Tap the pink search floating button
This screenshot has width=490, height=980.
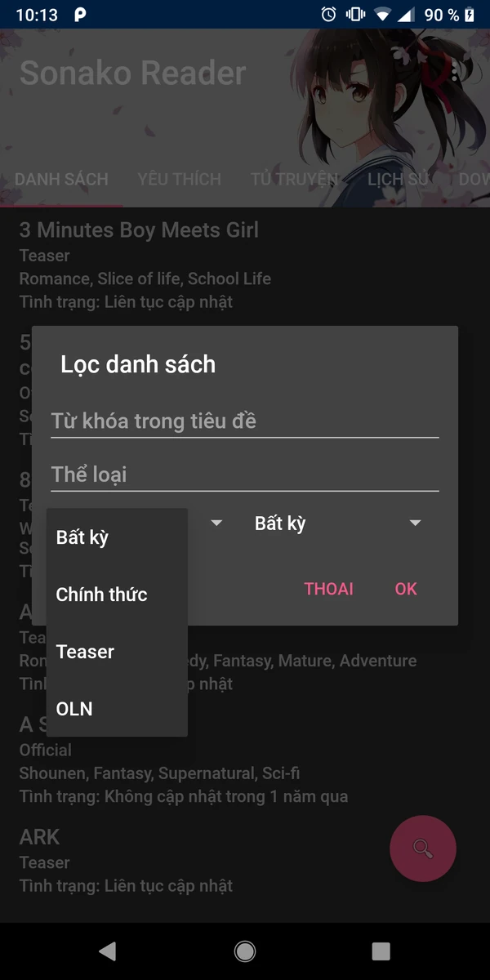(422, 849)
